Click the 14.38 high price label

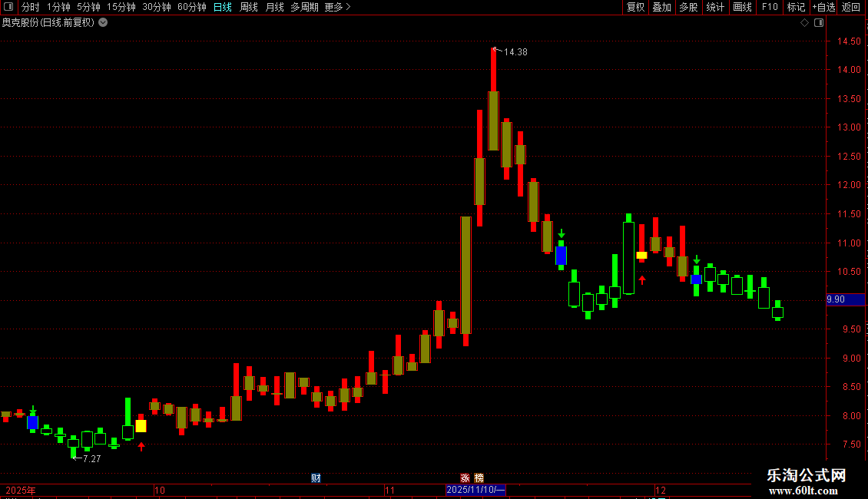[515, 52]
